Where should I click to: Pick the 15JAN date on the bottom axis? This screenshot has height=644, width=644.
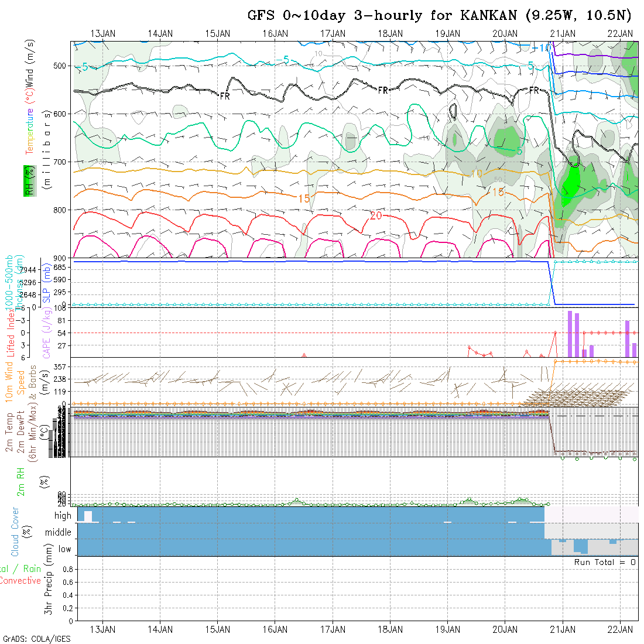[x=218, y=629]
